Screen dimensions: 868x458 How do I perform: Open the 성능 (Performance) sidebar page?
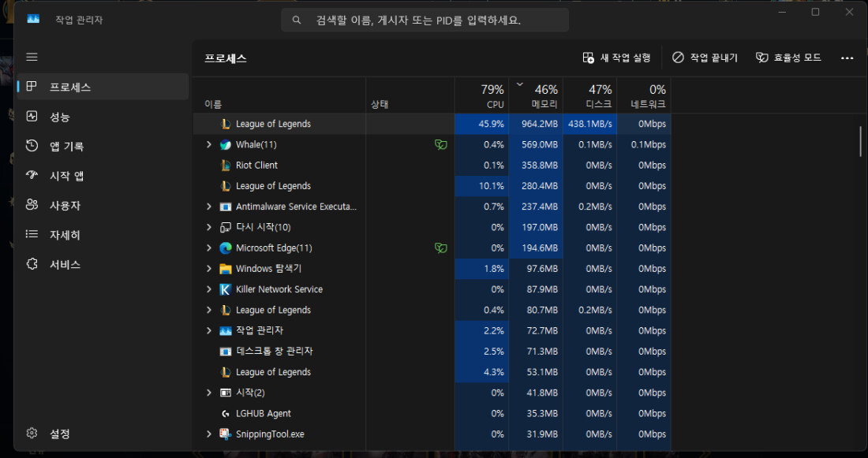coord(59,117)
